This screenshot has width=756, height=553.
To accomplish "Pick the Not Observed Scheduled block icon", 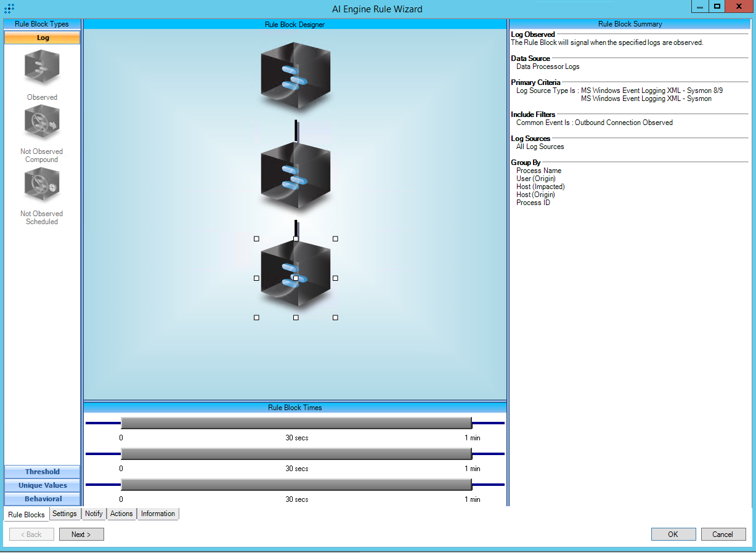I will 42,185.
